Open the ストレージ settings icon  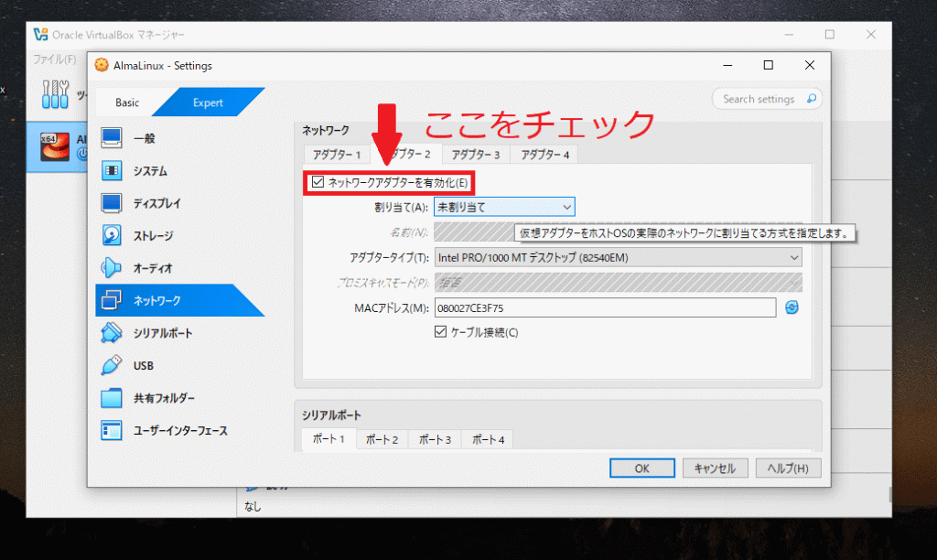point(111,235)
